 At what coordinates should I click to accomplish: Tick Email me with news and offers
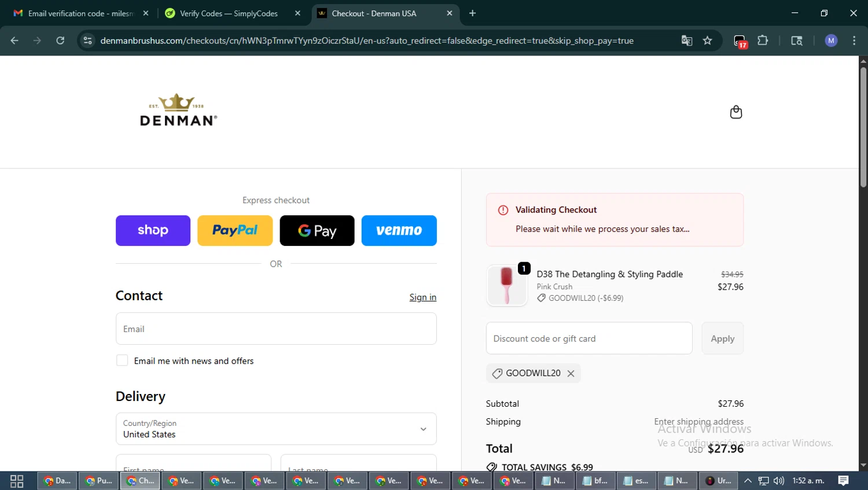[x=122, y=360]
